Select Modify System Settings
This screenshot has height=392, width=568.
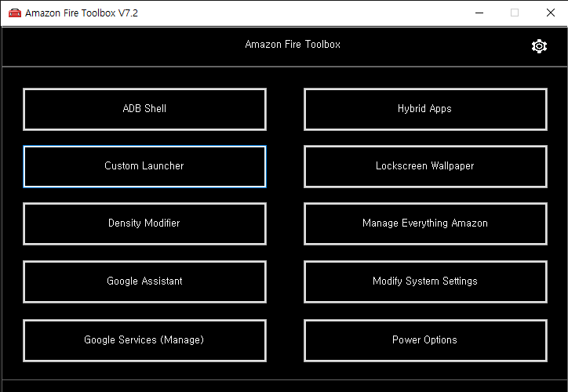click(x=425, y=281)
